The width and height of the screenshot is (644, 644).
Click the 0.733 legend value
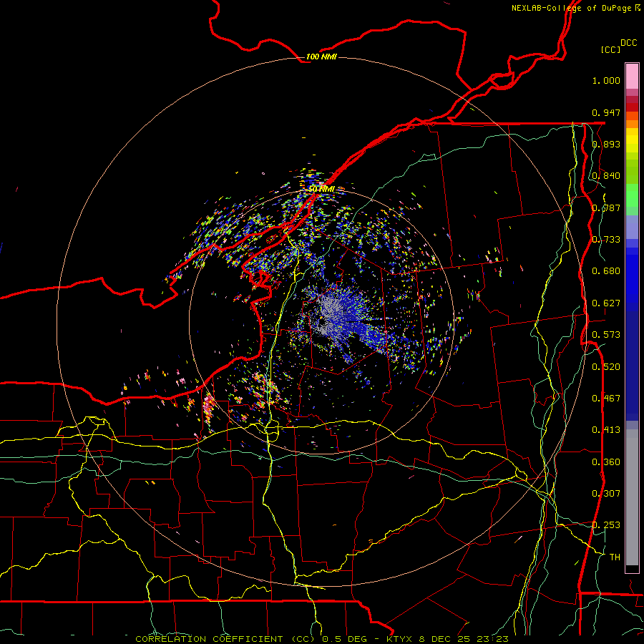pyautogui.click(x=606, y=240)
